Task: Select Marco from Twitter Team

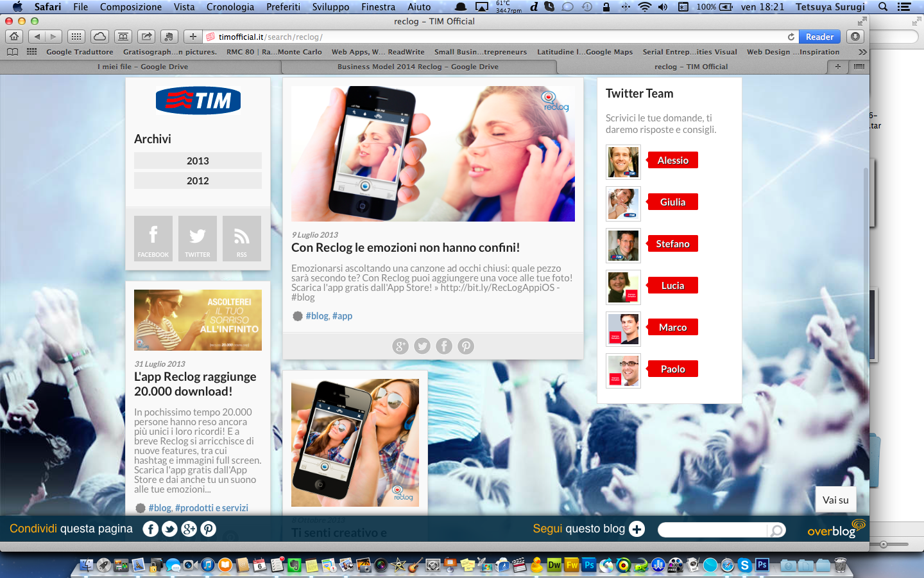Action: pos(672,328)
